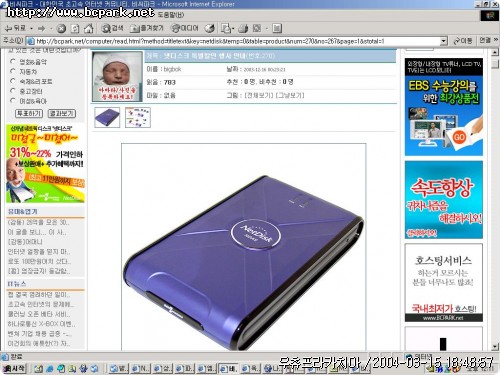The image size is (500, 375).
Task: Click the [전체보기] image link
Action: 259,95
